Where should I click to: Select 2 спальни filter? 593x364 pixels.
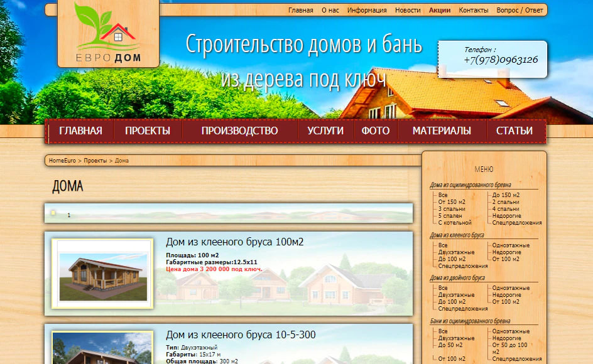point(506,202)
